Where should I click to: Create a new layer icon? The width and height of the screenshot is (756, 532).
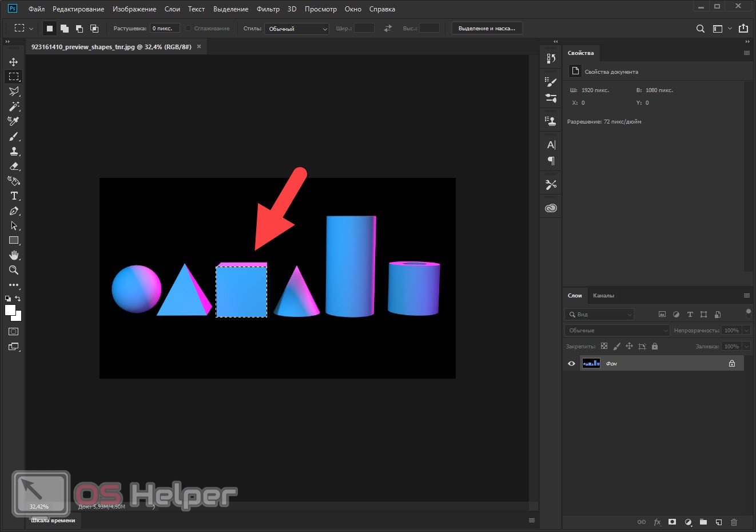719,522
